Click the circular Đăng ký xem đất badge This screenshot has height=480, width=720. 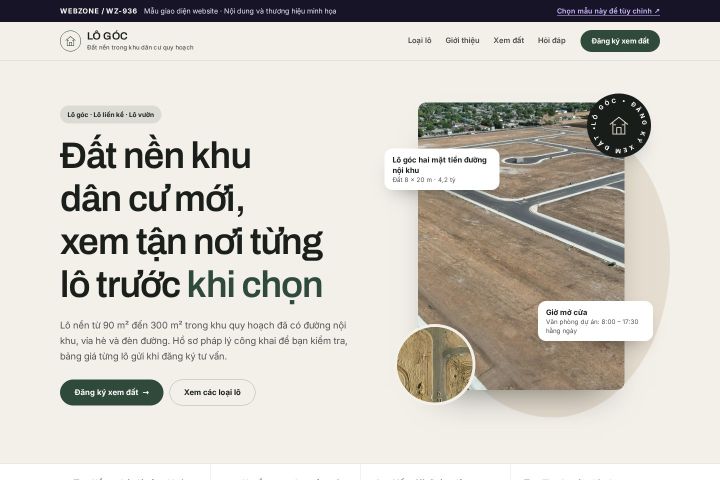(619, 125)
